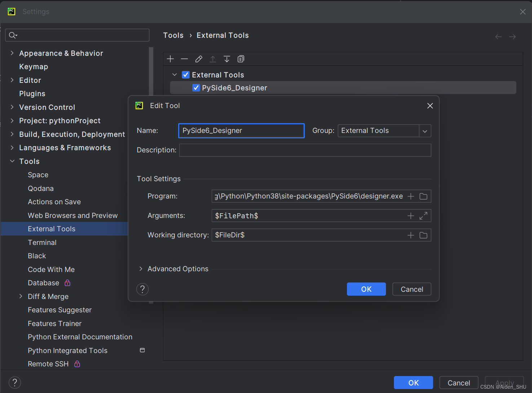
Task: Open help in Settings window bottom-left
Action: [x=15, y=383]
